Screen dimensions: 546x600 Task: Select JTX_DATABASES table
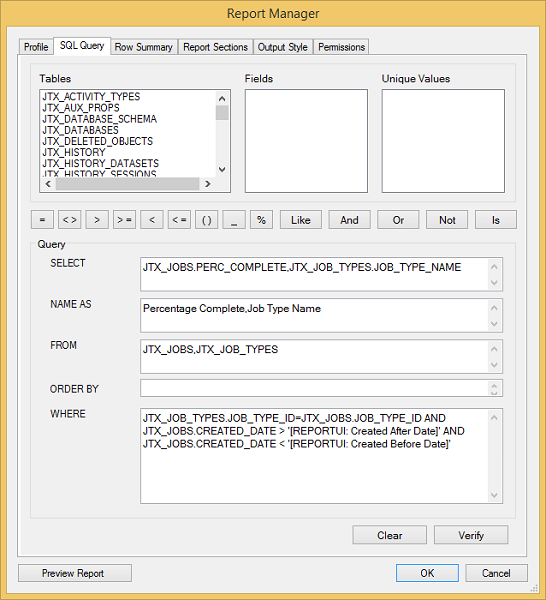[80, 130]
